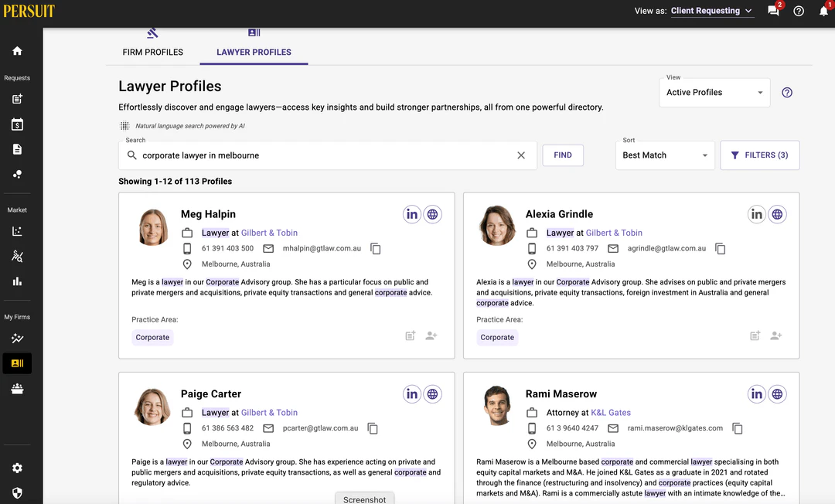Click add-person icon on Meg Halpin's card
Screen dimensions: 835x504
tap(431, 335)
